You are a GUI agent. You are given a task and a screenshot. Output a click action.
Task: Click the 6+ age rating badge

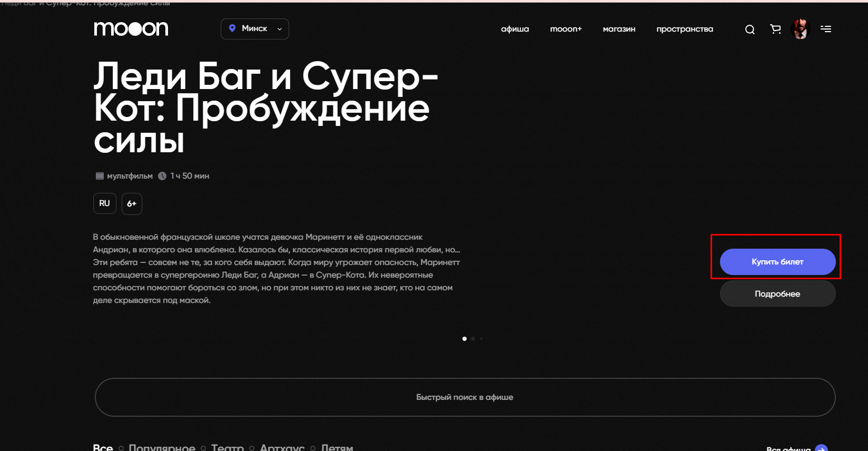132,203
